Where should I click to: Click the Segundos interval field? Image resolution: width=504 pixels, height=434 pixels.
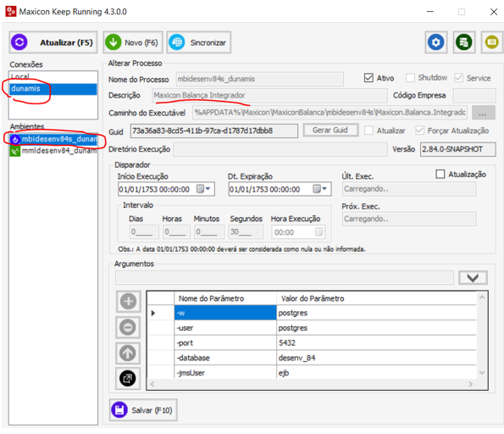click(x=246, y=232)
